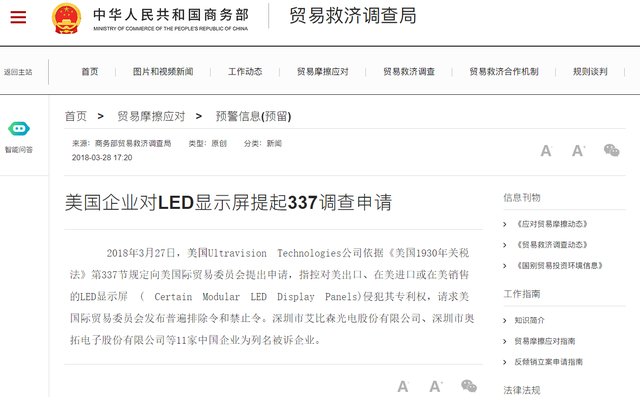Image resolution: width=640 pixels, height=397 pixels.
Task: Open 图片和视频新闻 navigation item
Action: click(x=163, y=72)
